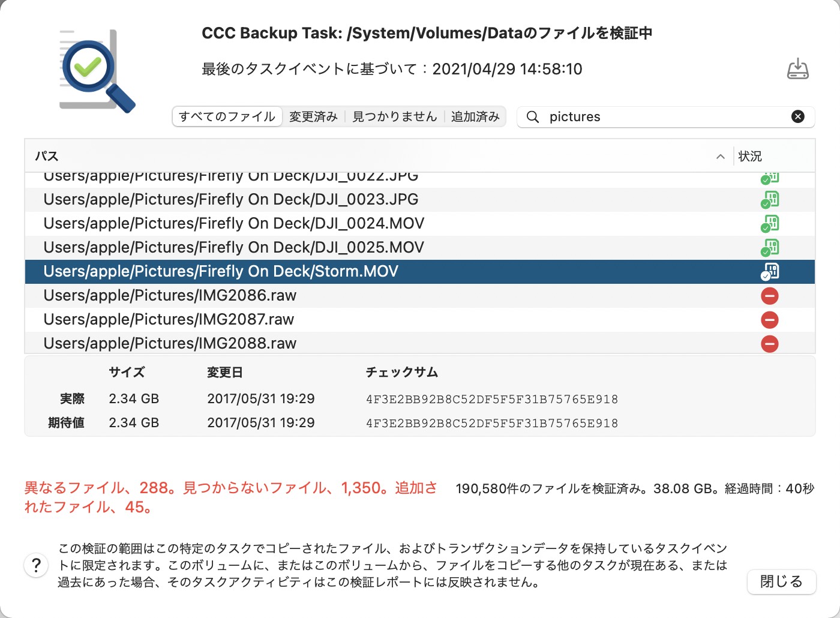Click the status icon for Storm.MOV
Image resolution: width=840 pixels, height=618 pixels.
770,272
